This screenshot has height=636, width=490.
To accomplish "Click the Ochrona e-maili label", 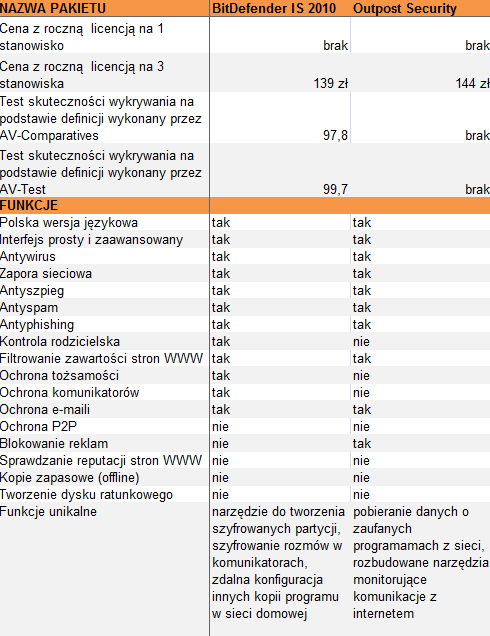I will tap(45, 410).
